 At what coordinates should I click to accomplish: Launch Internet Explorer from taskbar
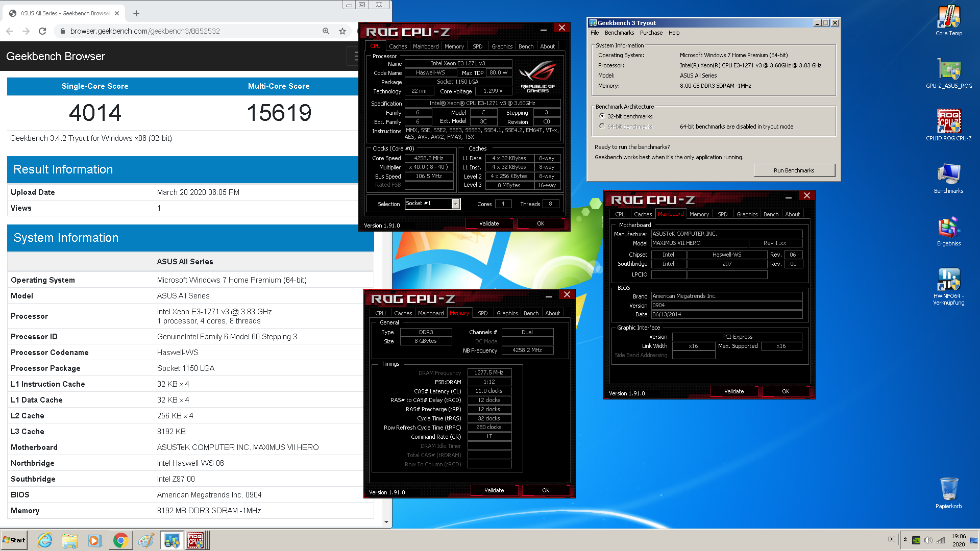click(x=45, y=540)
